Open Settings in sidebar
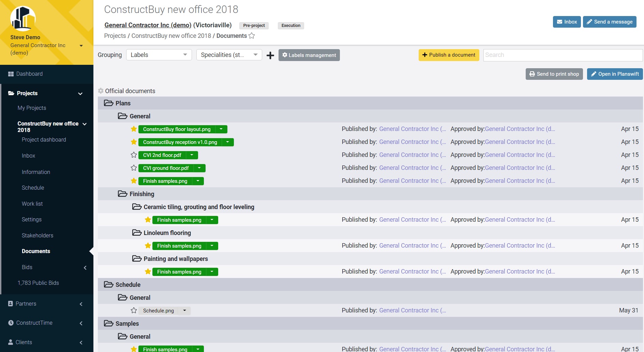644x352 pixels. (x=32, y=220)
